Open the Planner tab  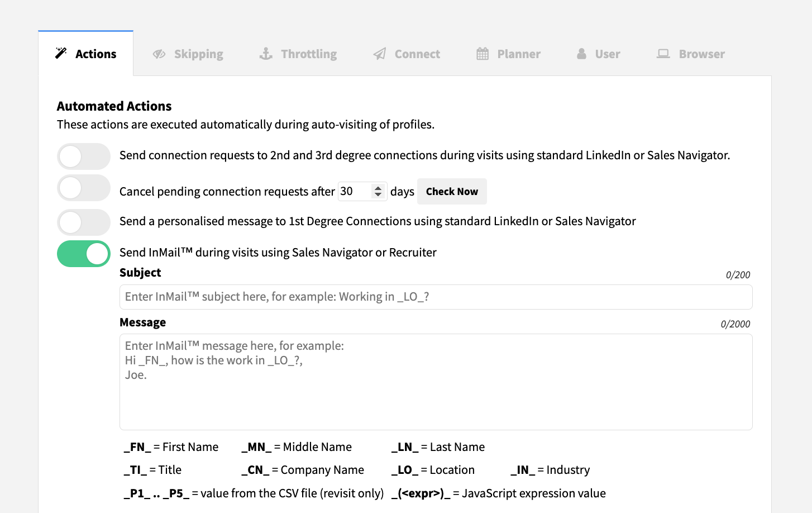(x=508, y=54)
